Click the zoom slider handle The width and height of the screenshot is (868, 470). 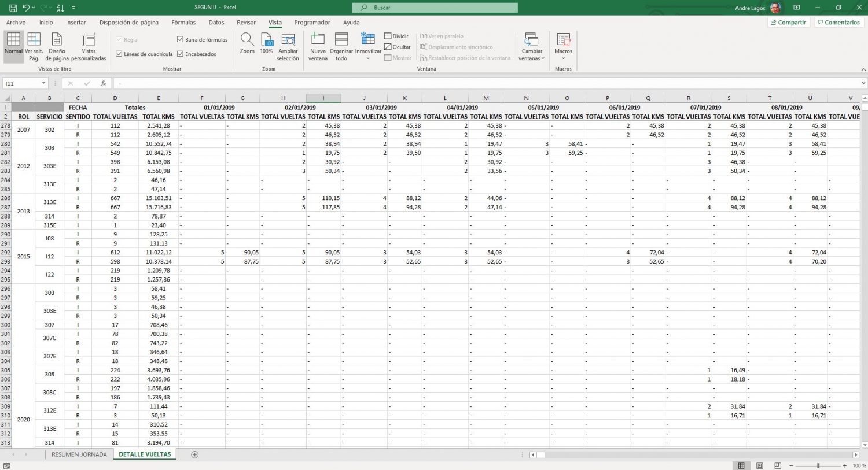pos(818,465)
